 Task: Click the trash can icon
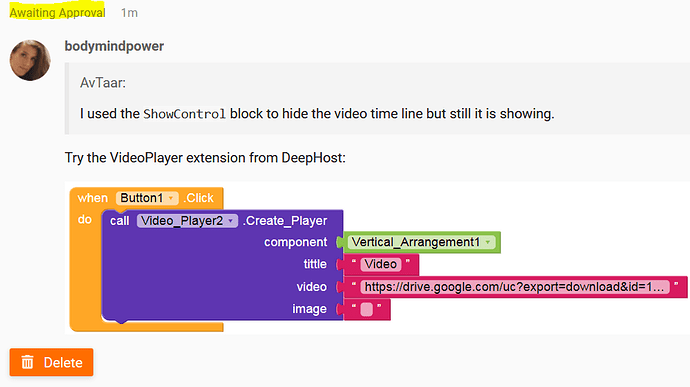pos(28,362)
